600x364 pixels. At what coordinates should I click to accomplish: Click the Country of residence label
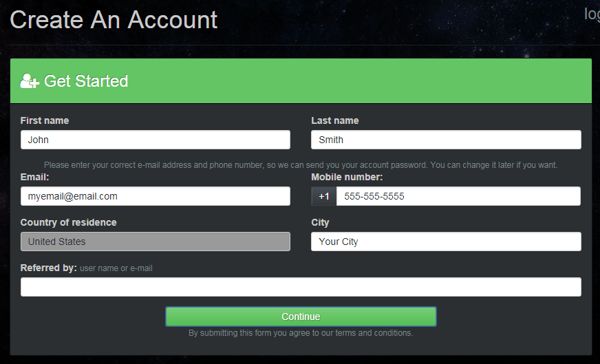69,222
